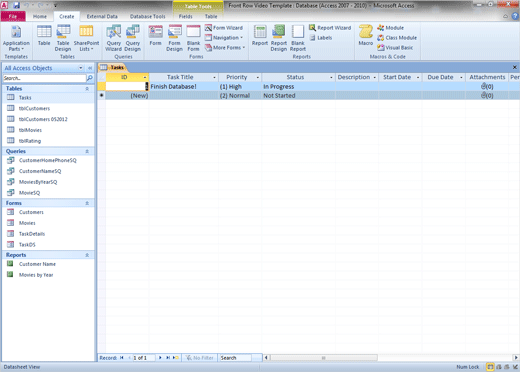
Task: Create new blank record button
Action: tap(176, 358)
